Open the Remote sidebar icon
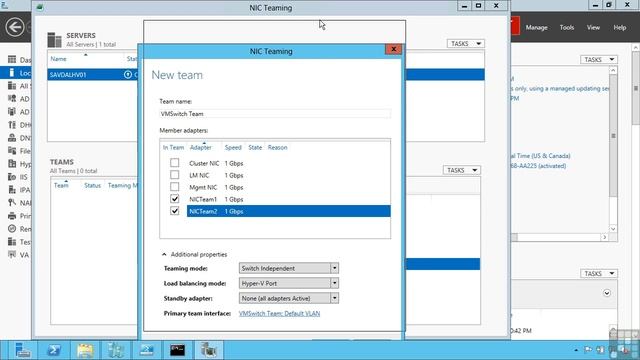The height and width of the screenshot is (360, 640). (x=12, y=229)
